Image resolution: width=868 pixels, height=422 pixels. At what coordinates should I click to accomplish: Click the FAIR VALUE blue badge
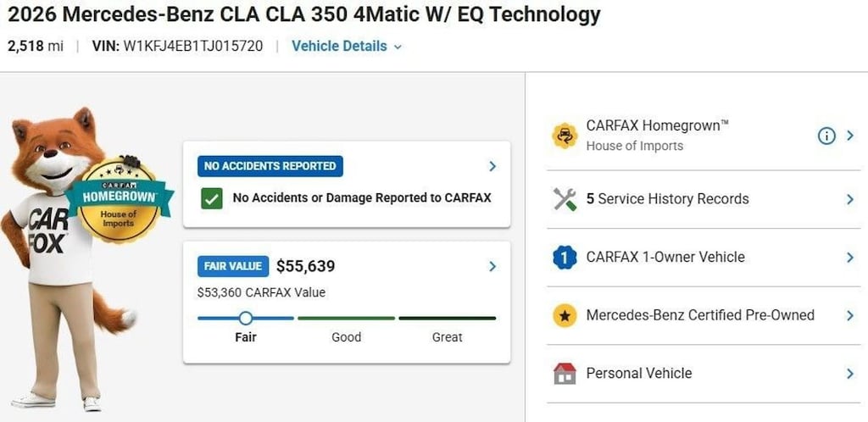(233, 266)
